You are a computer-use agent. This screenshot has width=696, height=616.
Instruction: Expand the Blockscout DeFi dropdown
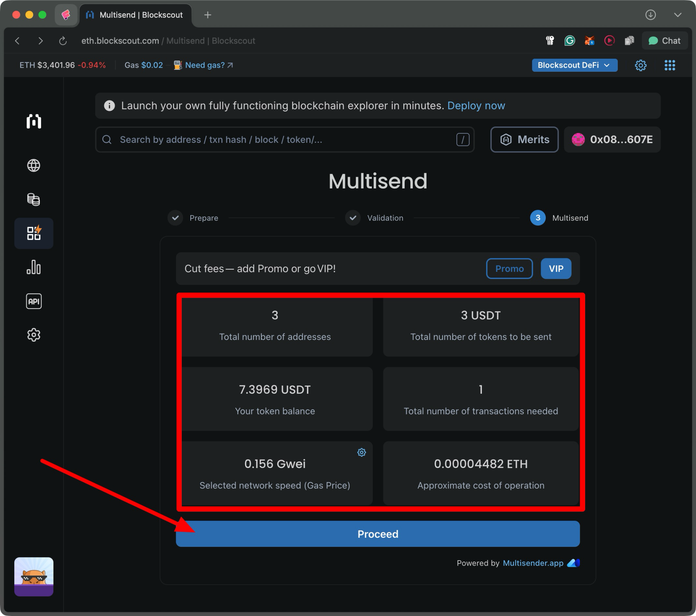pos(574,65)
